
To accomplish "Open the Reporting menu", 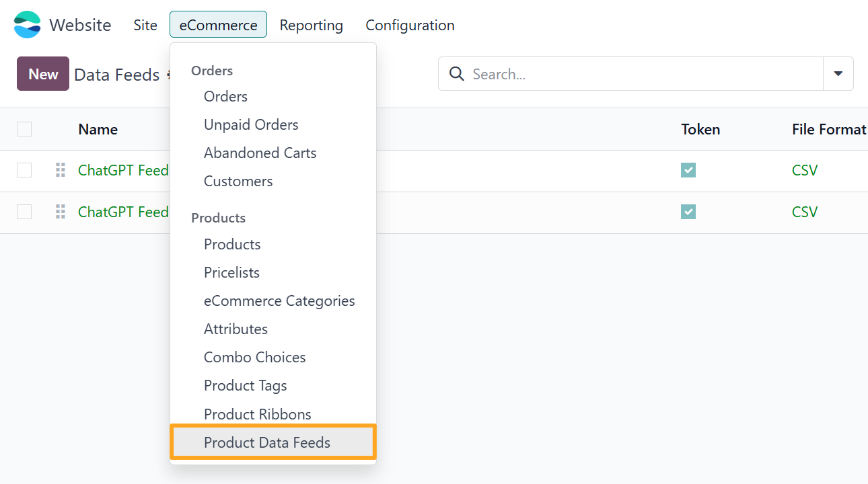I will pos(312,25).
